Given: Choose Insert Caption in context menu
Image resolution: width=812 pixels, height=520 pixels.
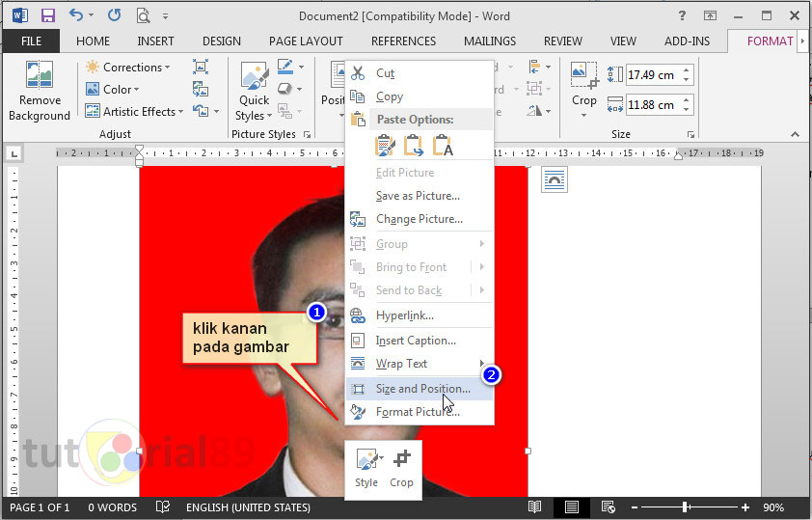Looking at the screenshot, I should [420, 341].
